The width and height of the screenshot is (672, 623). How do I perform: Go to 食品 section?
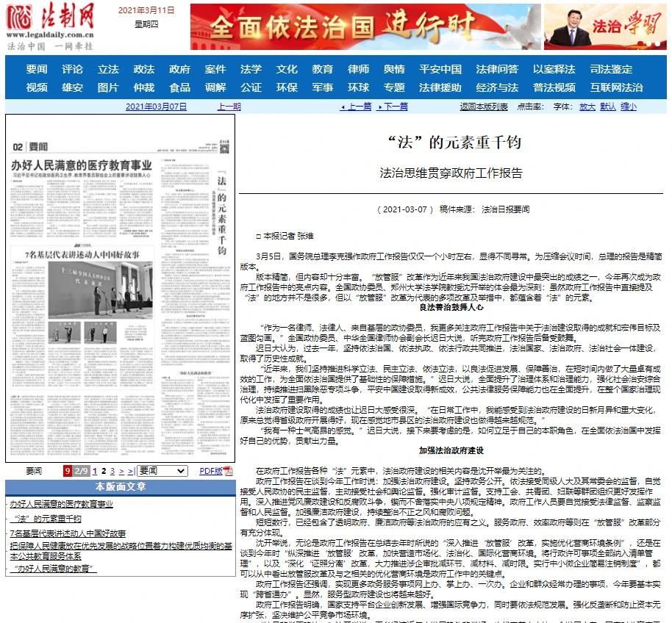click(x=179, y=87)
